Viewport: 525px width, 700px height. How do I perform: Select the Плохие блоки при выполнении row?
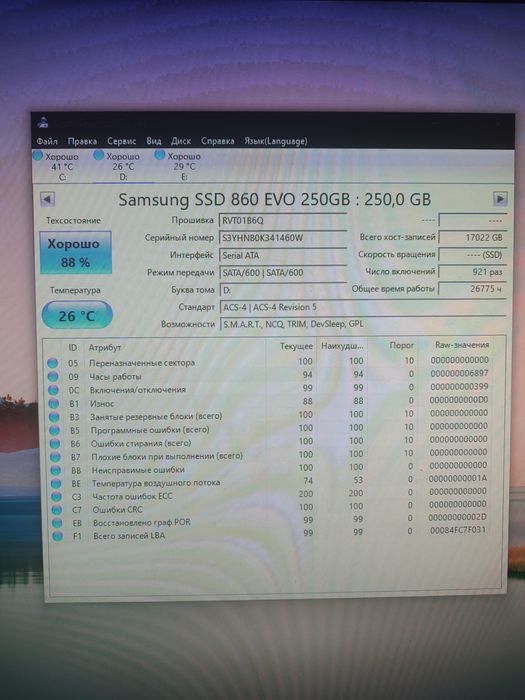269,455
